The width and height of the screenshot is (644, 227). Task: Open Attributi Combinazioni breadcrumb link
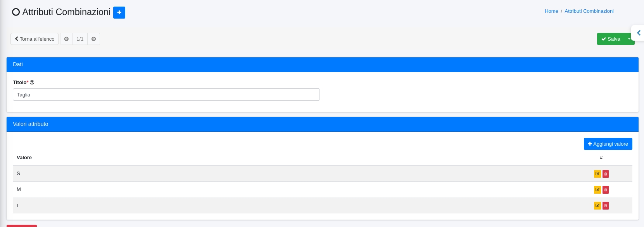tap(589, 11)
